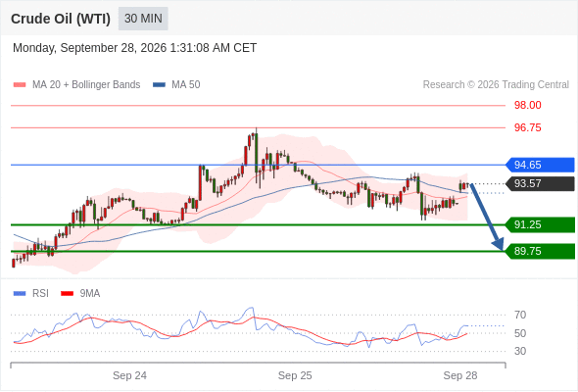Click the 98.00 resistance level label
Image resolution: width=578 pixels, height=392 pixels.
pyautogui.click(x=527, y=106)
